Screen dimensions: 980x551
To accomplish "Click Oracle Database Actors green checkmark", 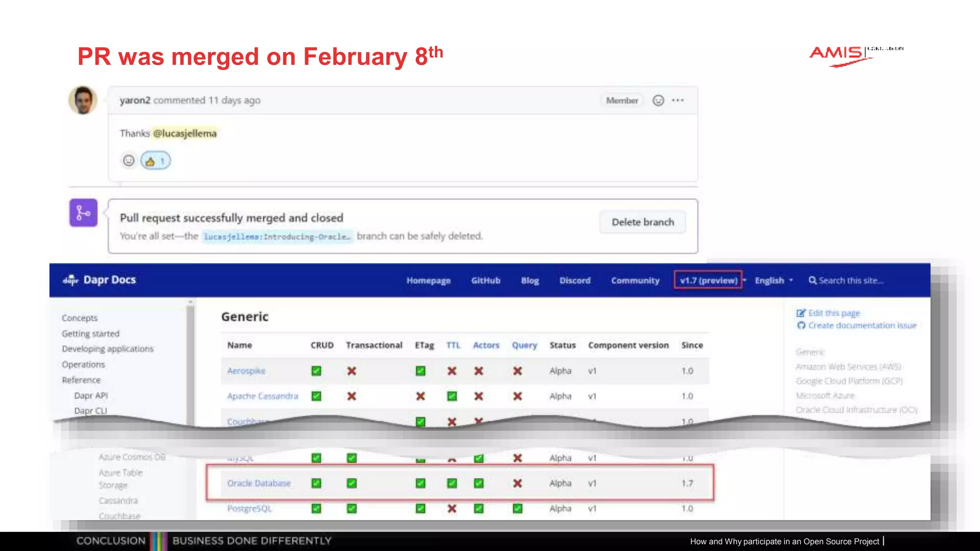I will [479, 484].
